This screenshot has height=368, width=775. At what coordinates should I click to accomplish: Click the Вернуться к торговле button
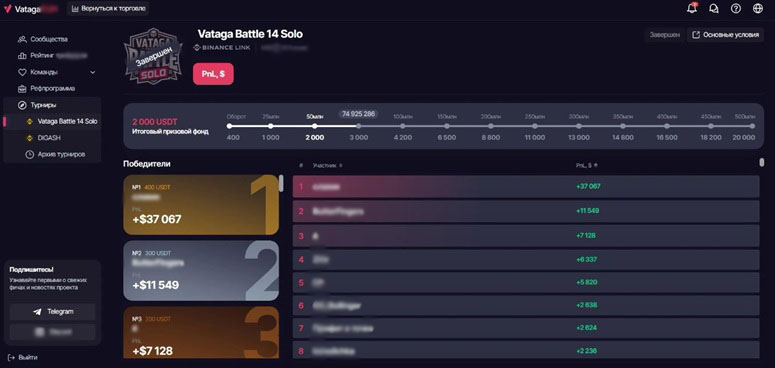point(108,8)
